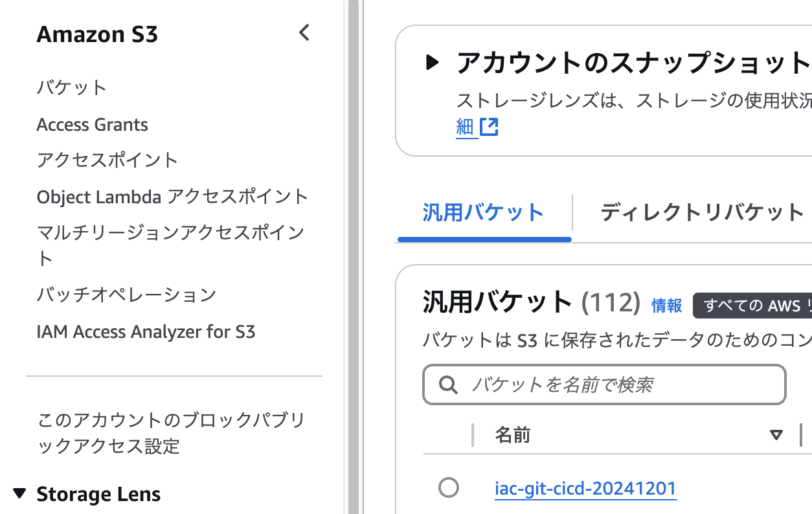Switch to the 汎用バケット tab

pyautogui.click(x=483, y=212)
